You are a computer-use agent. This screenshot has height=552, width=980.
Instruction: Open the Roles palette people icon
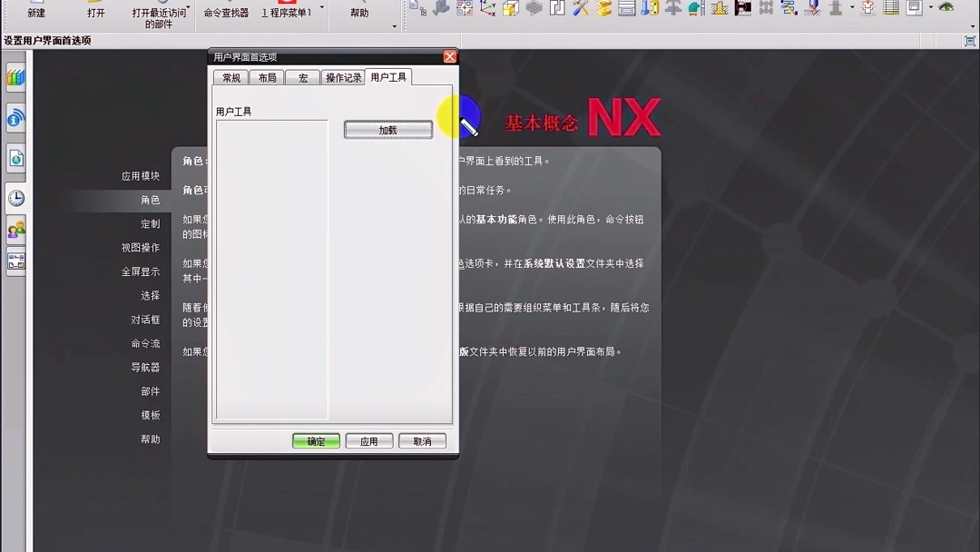point(15,229)
